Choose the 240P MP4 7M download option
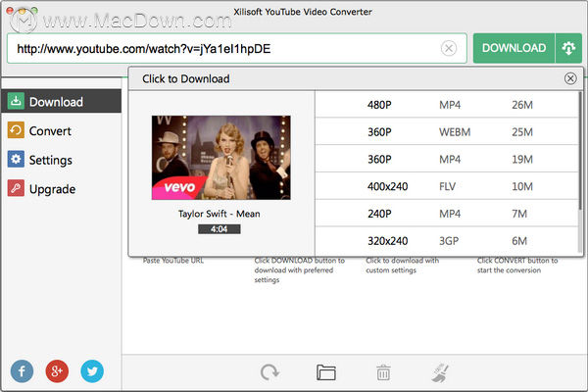The image size is (588, 392). click(447, 214)
